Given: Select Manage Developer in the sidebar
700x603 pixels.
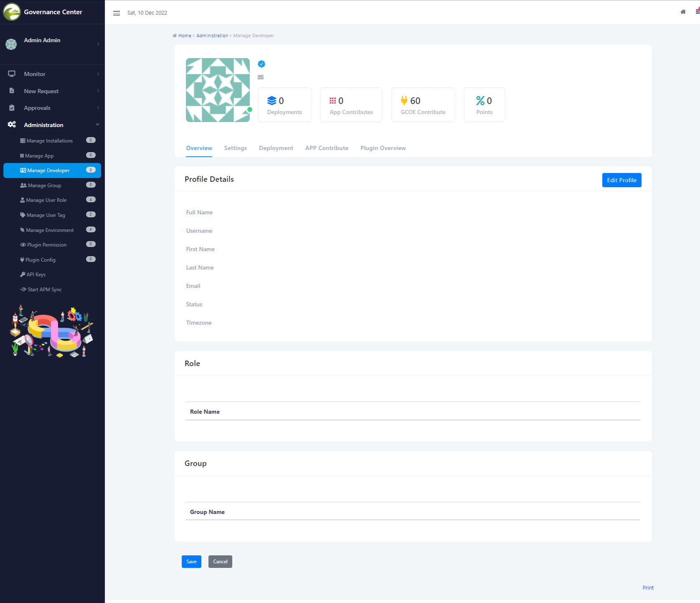Looking at the screenshot, I should 52,170.
